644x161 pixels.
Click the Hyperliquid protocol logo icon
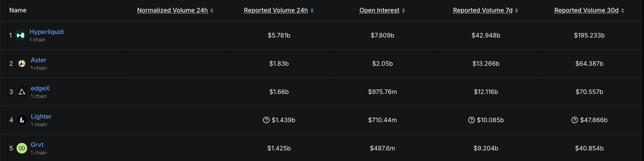tap(20, 35)
